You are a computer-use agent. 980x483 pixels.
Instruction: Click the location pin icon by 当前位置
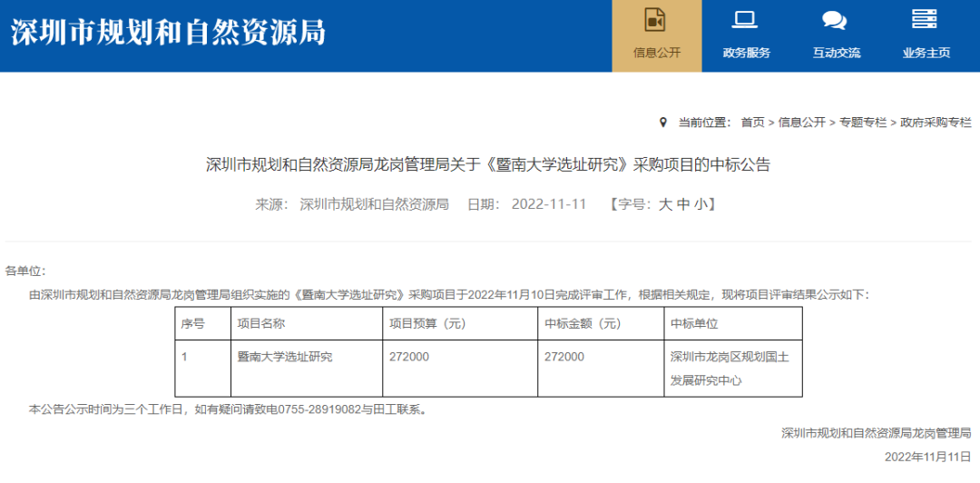pyautogui.click(x=663, y=122)
